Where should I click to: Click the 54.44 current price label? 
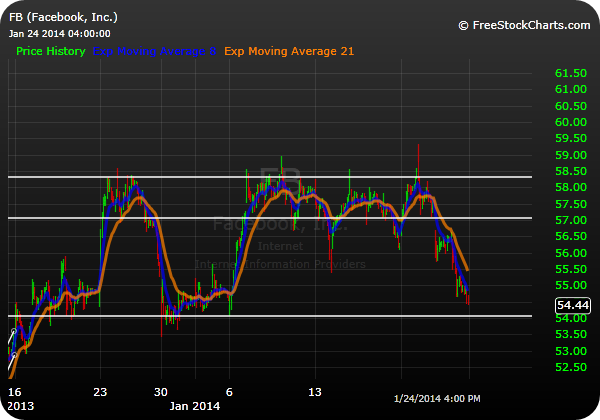tap(572, 305)
